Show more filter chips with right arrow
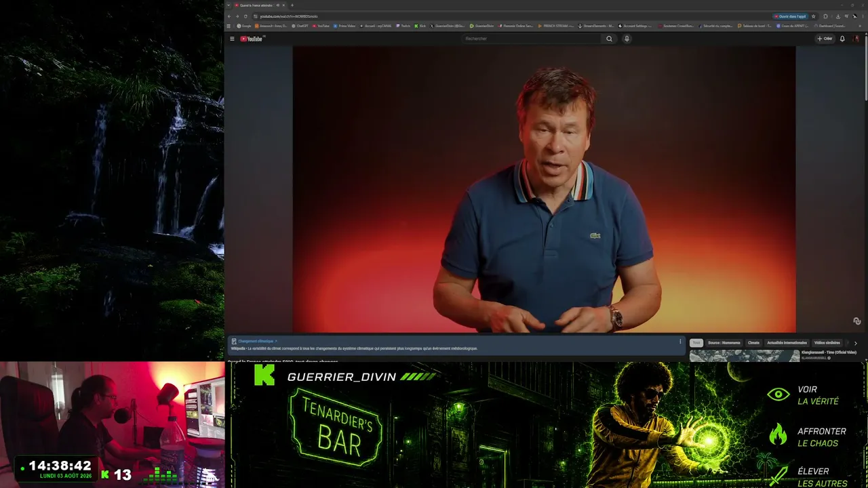 tap(855, 343)
